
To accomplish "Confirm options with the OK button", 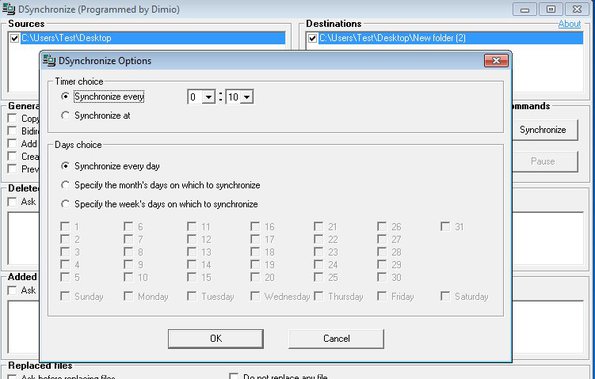I will point(216,338).
